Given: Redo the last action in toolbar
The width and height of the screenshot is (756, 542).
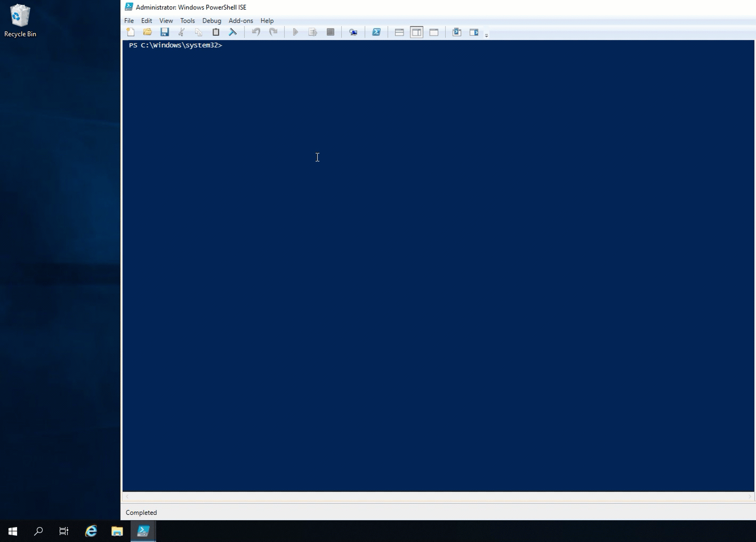Looking at the screenshot, I should click(274, 33).
